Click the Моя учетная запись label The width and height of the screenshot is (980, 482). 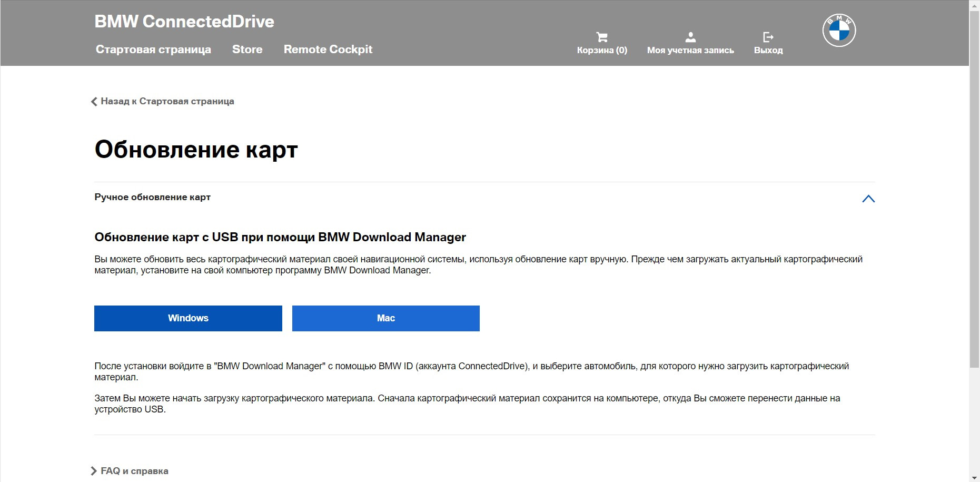point(690,51)
